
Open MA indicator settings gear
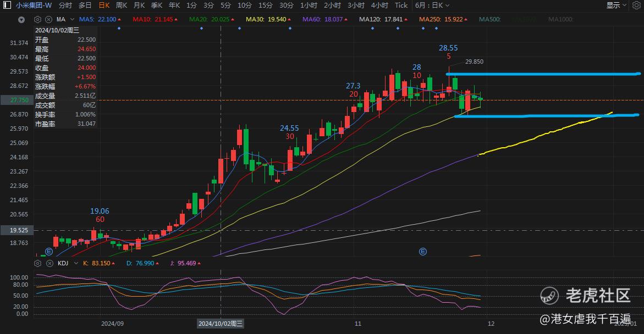click(x=38, y=19)
